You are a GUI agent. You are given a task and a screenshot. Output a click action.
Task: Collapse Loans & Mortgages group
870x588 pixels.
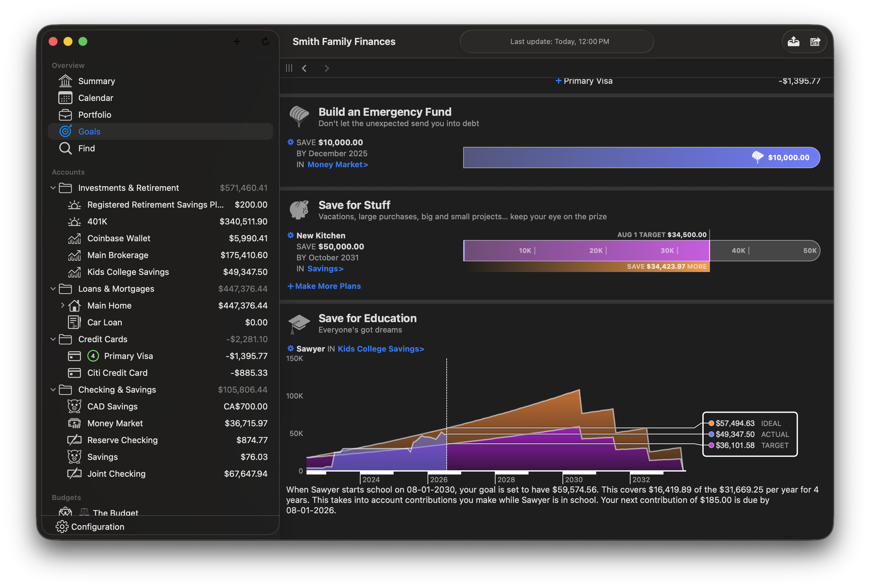[53, 289]
